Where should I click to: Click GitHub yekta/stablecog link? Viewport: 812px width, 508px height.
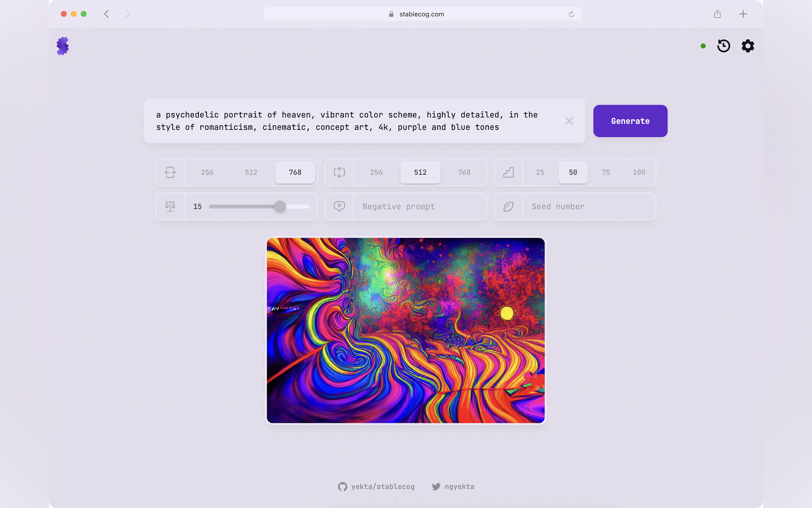pos(376,487)
